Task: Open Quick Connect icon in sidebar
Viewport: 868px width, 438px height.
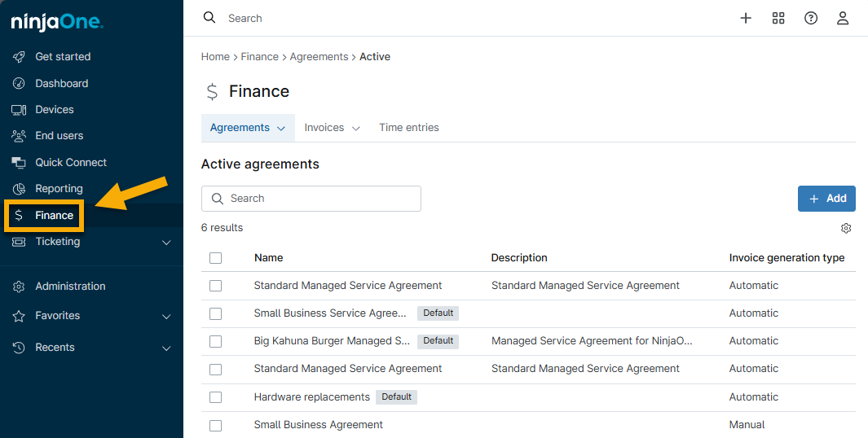Action: coord(19,163)
